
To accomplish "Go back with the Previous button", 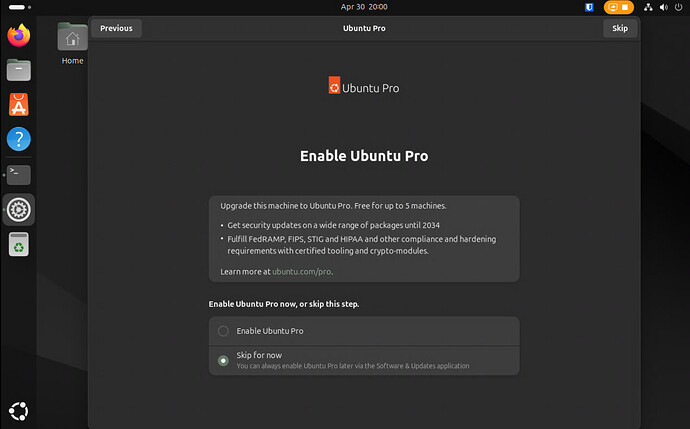I will pyautogui.click(x=116, y=28).
